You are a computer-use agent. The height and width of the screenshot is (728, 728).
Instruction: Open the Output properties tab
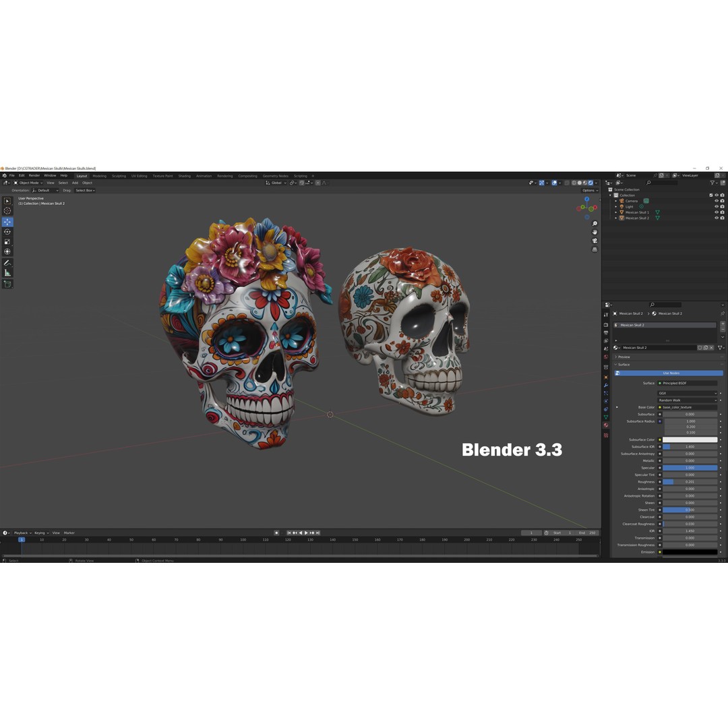(606, 333)
